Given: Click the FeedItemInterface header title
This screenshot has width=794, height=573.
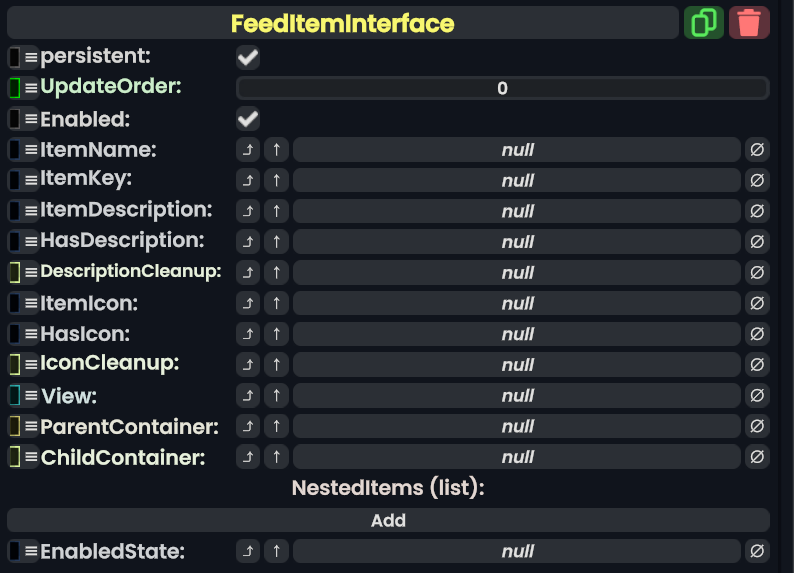Looking at the screenshot, I should coord(343,23).
